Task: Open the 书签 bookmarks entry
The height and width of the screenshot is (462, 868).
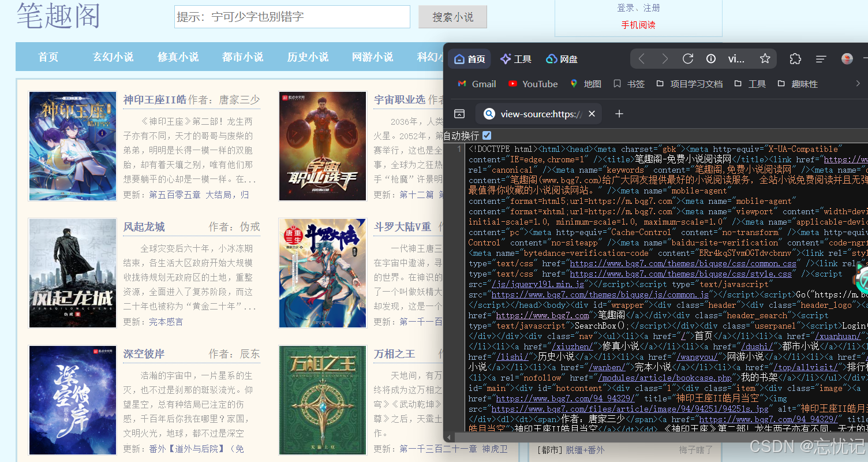Action: pos(629,84)
